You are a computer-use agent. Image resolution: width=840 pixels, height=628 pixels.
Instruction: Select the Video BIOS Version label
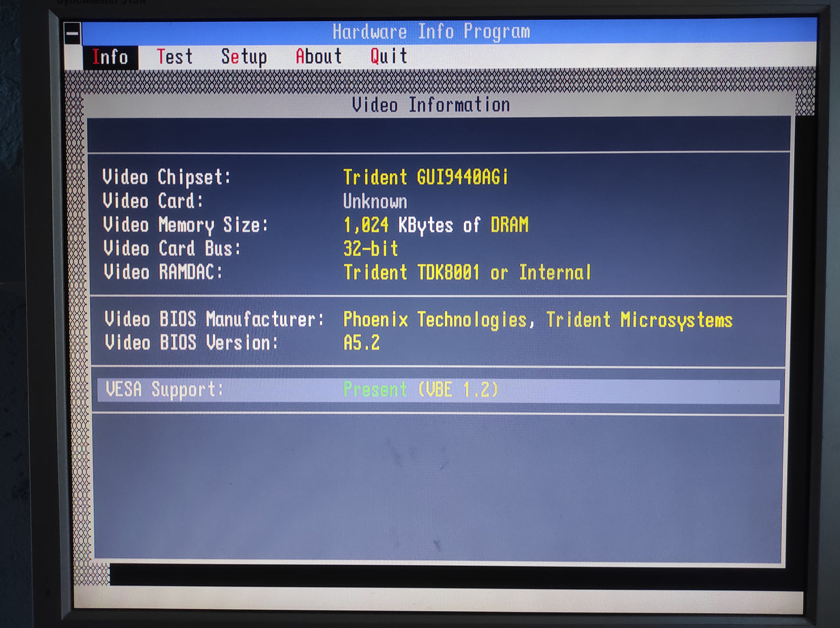point(191,343)
